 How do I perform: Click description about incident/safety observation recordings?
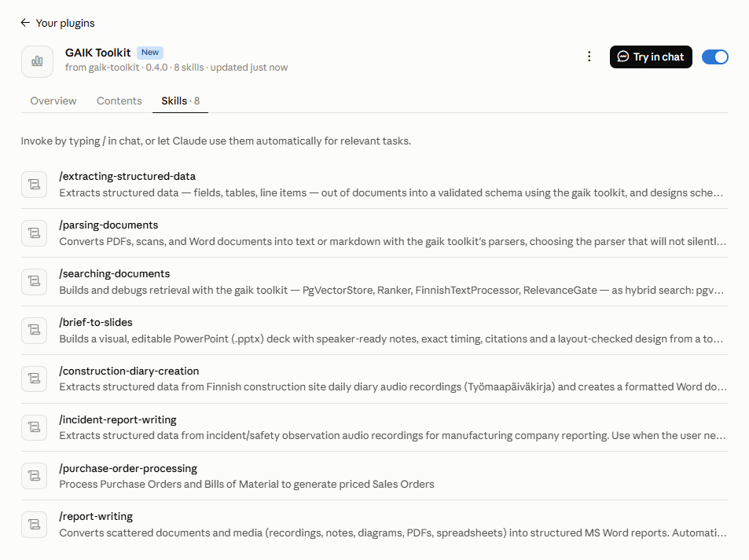pos(392,435)
